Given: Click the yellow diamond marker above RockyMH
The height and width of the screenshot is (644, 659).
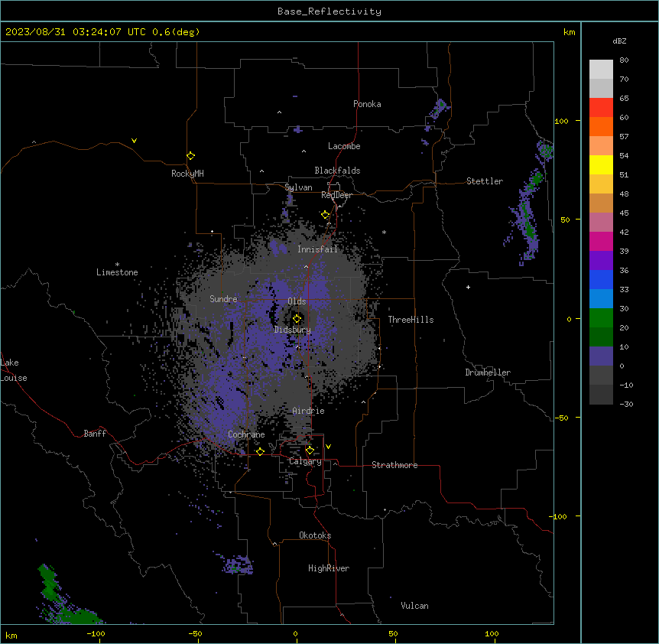Looking at the screenshot, I should (190, 156).
